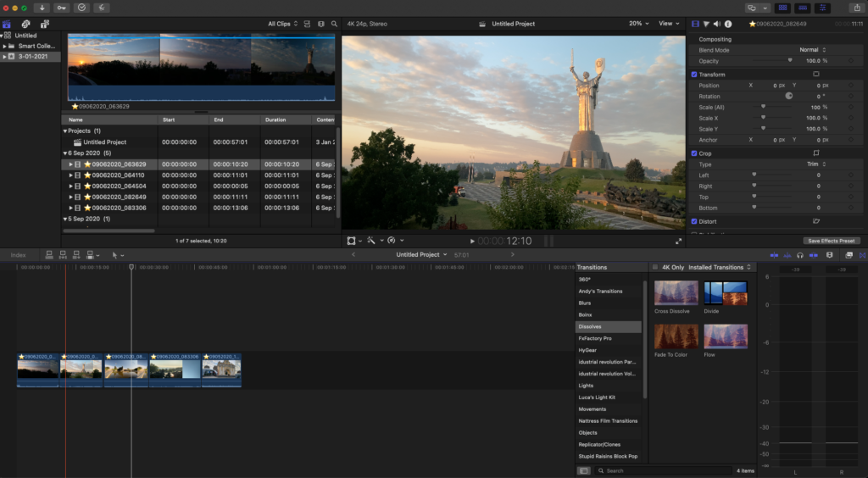Click the Save Effects Preset button

[x=831, y=241]
